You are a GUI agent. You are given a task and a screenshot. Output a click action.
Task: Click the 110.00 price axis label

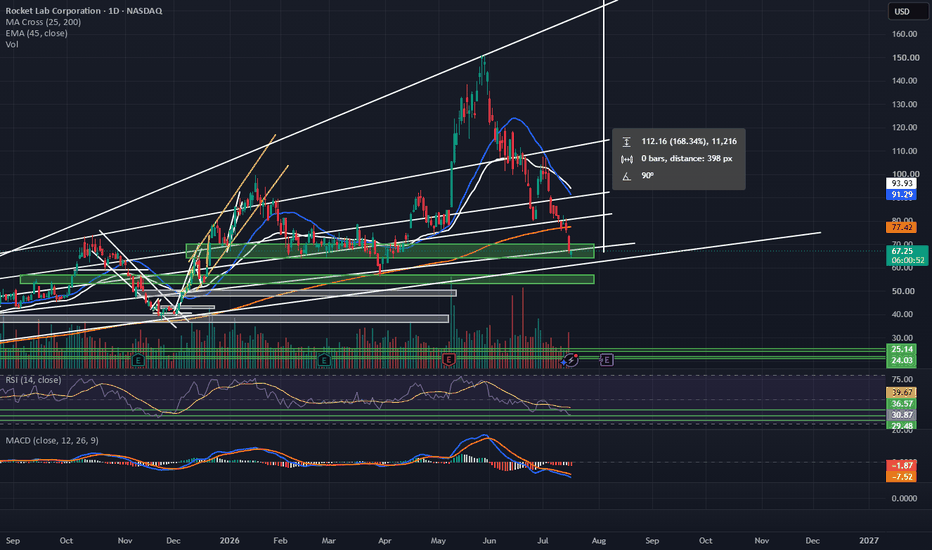coord(904,151)
